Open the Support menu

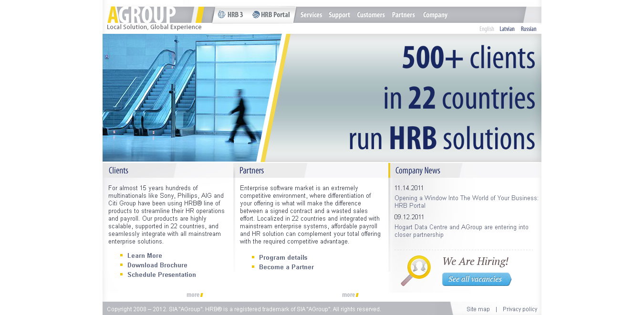pos(339,15)
